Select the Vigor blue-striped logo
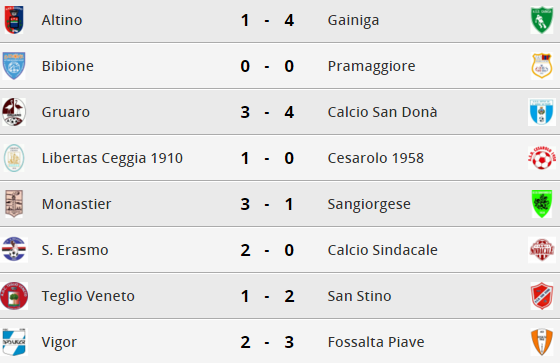 pyautogui.click(x=14, y=342)
